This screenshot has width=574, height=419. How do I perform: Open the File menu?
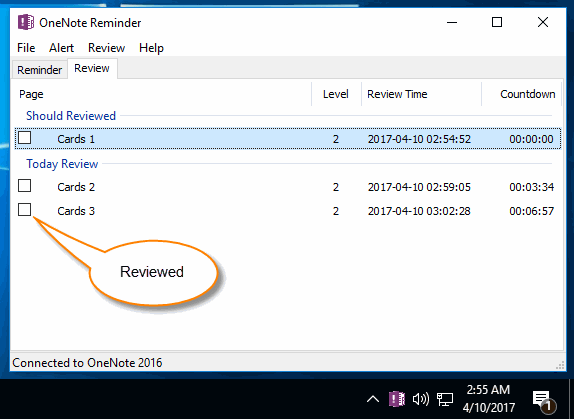coord(26,48)
